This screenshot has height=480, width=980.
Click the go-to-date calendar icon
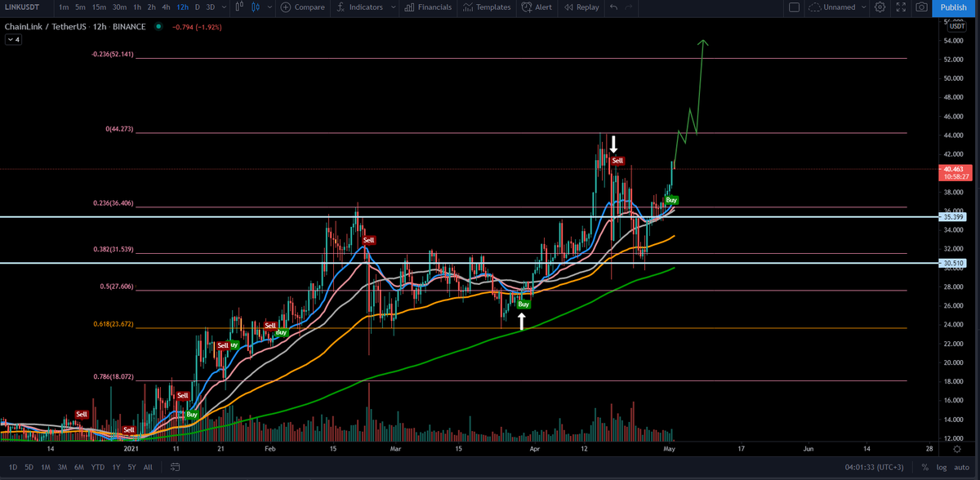[175, 468]
